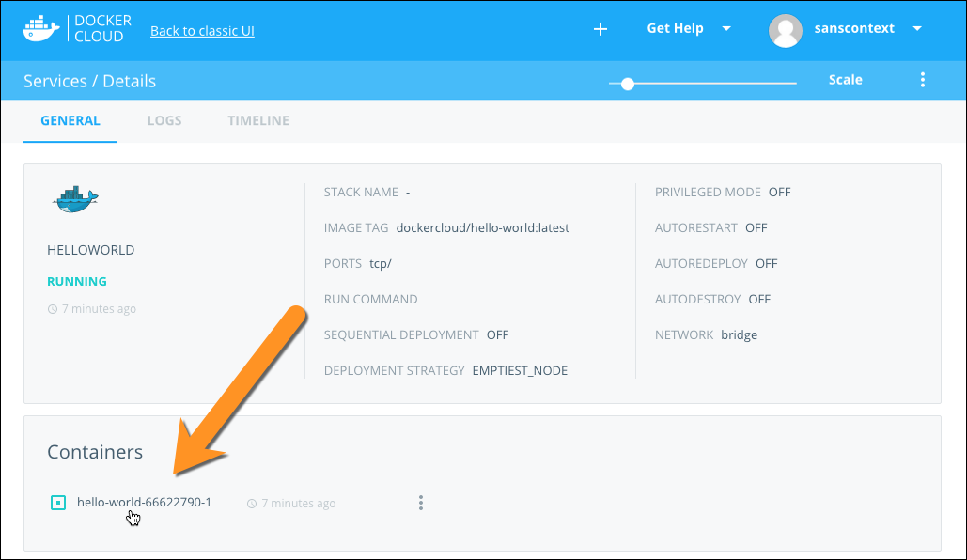Click the RUNNING status label
This screenshot has height=560, width=967.
77,281
